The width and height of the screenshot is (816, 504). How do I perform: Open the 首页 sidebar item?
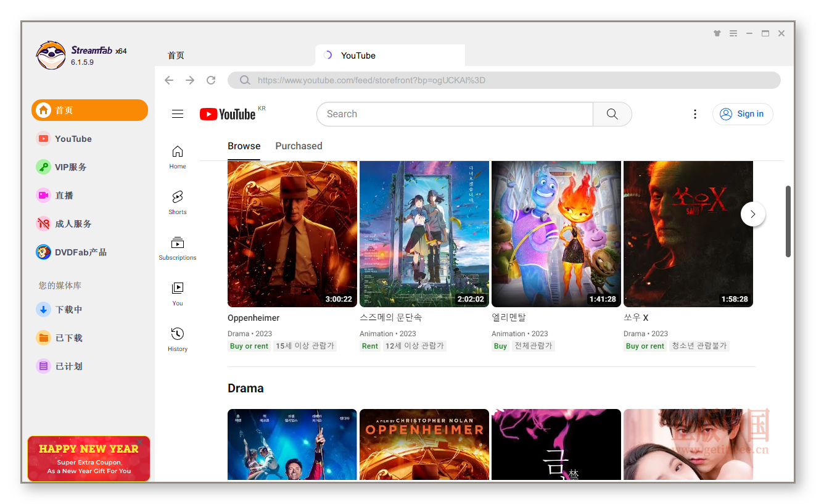click(89, 110)
